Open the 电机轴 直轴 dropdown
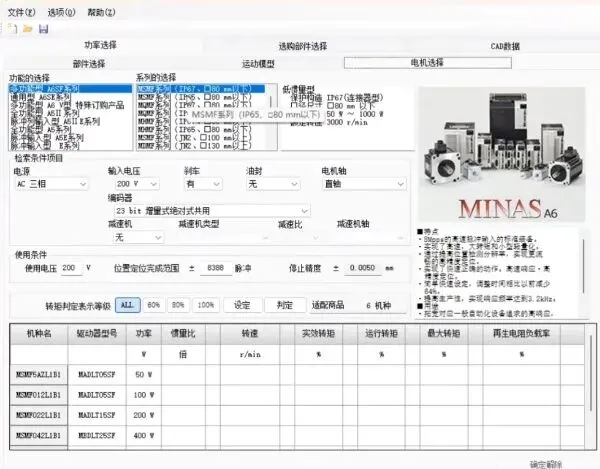The image size is (600, 469). click(x=364, y=184)
